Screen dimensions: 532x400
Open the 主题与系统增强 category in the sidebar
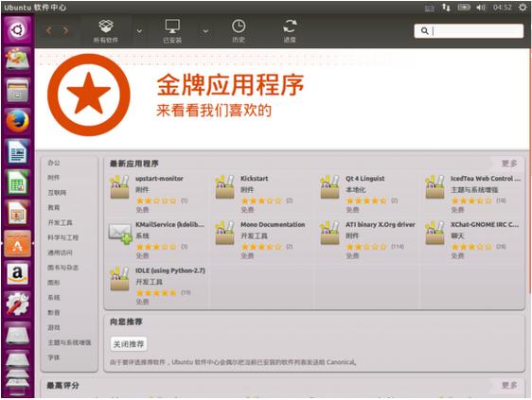click(69, 342)
